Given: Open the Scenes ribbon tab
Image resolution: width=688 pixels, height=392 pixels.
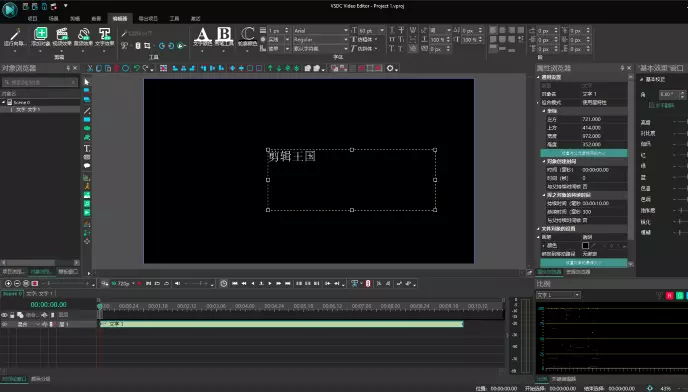Looking at the screenshot, I should [54, 18].
